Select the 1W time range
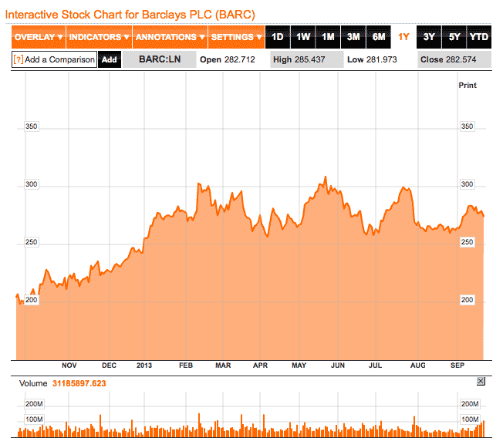 pyautogui.click(x=303, y=37)
